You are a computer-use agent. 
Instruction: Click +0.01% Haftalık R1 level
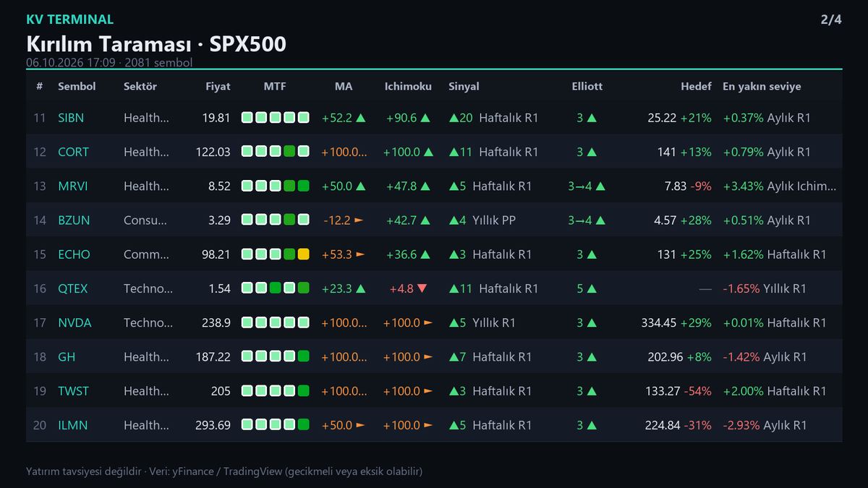click(x=775, y=322)
